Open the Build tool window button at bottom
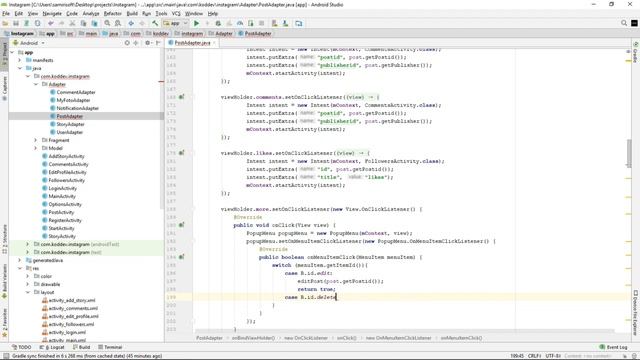 point(82,347)
